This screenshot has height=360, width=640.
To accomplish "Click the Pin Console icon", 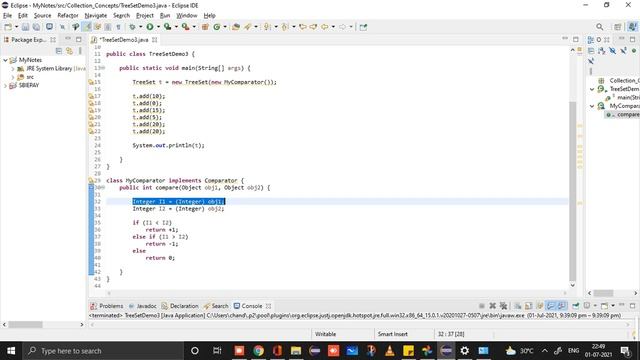I will click(x=576, y=306).
